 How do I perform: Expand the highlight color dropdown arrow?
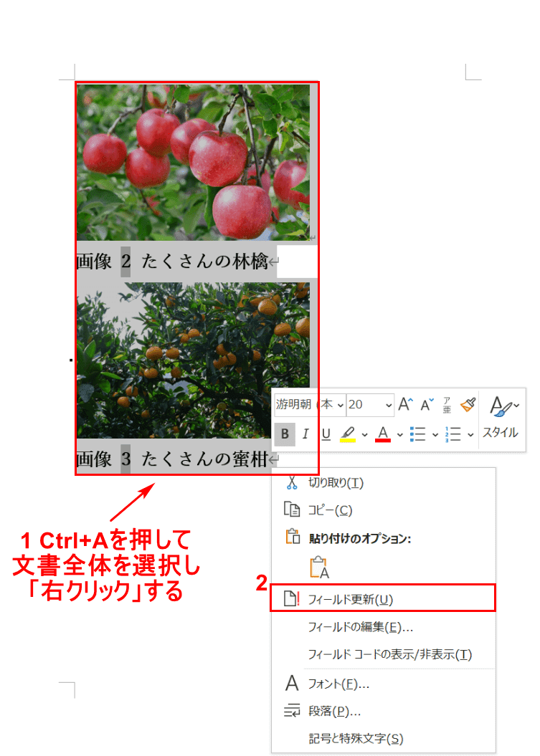coord(365,434)
